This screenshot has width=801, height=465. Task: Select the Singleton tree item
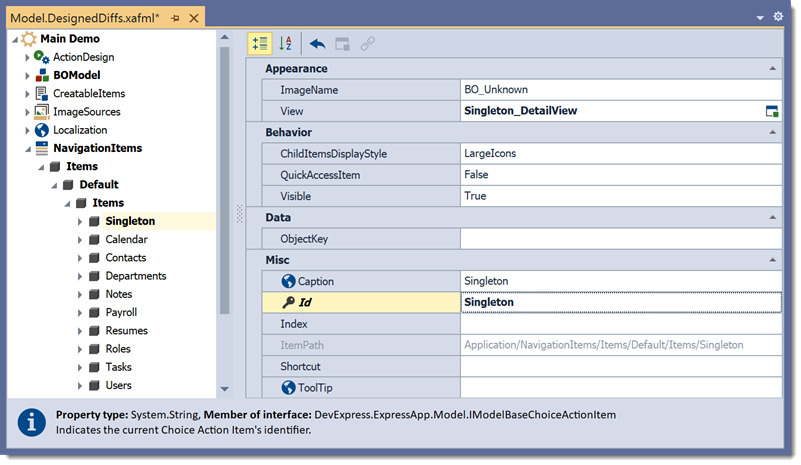pos(130,221)
